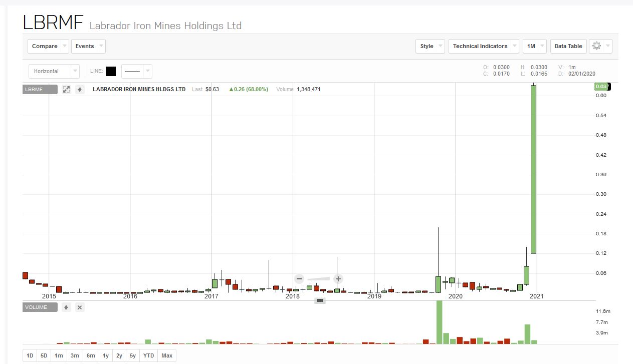Show the Data Table
The image size is (633, 364).
tap(568, 46)
